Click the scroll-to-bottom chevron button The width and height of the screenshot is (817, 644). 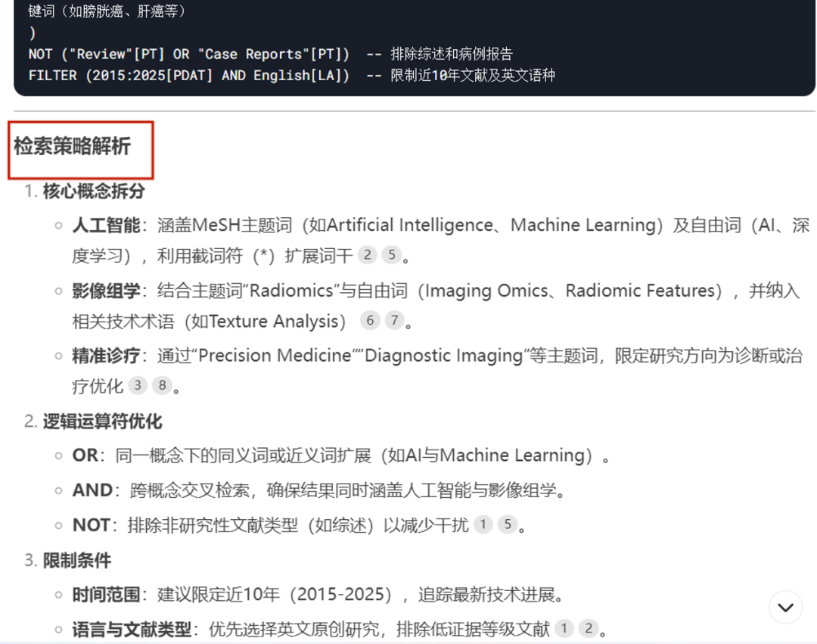point(785,607)
